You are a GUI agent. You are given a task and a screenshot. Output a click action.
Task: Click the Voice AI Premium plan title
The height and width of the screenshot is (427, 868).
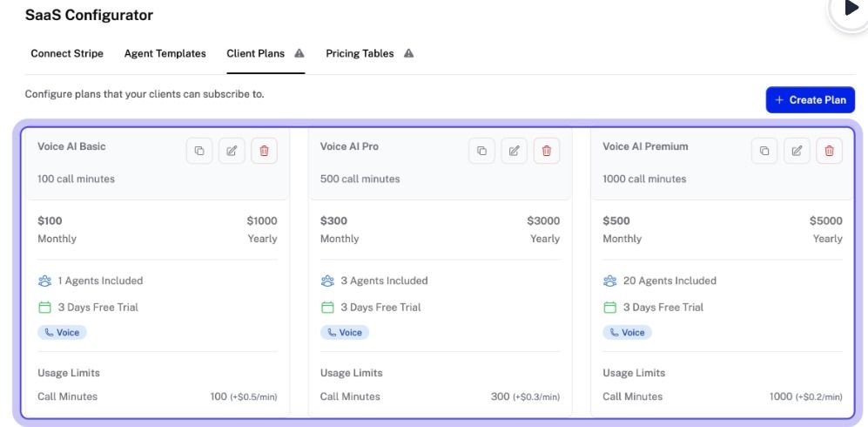click(x=645, y=146)
